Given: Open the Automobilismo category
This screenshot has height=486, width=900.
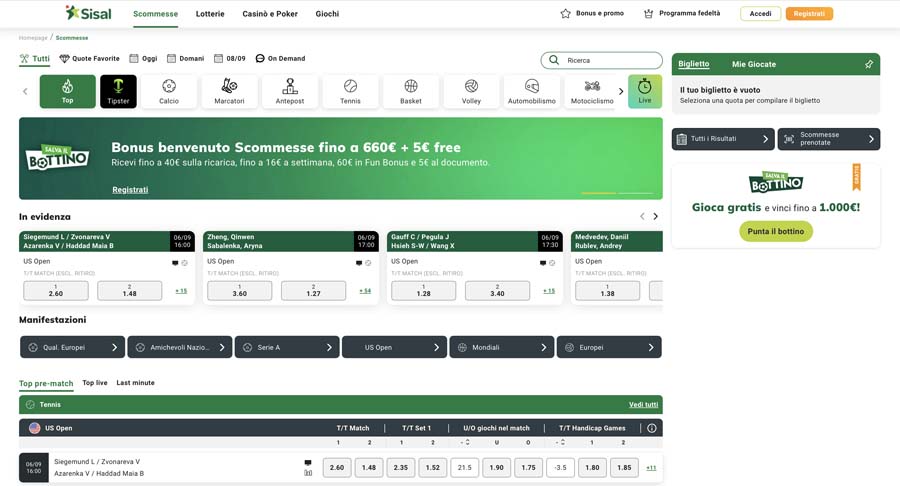Looking at the screenshot, I should pos(532,91).
